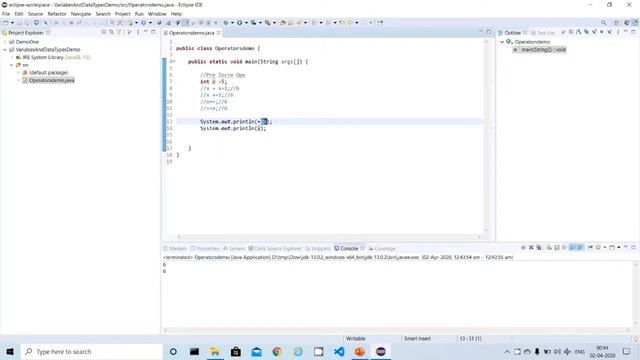
Task: Open the New dropdown arrow in toolbar
Action: pyautogui.click(x=12, y=23)
